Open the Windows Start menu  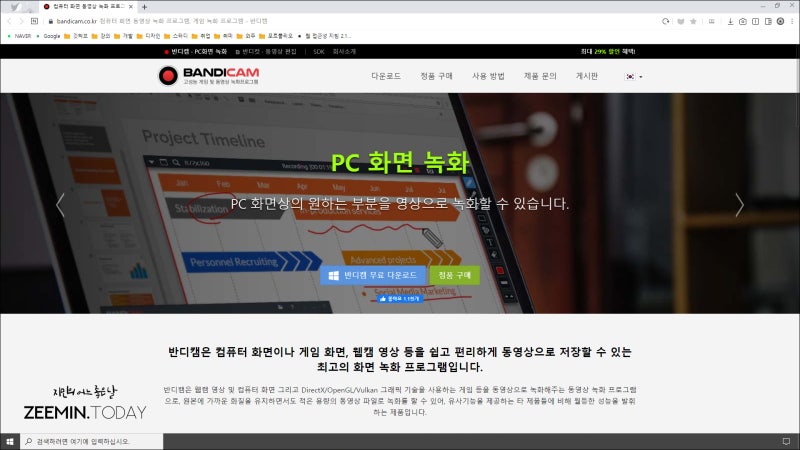tap(10, 441)
